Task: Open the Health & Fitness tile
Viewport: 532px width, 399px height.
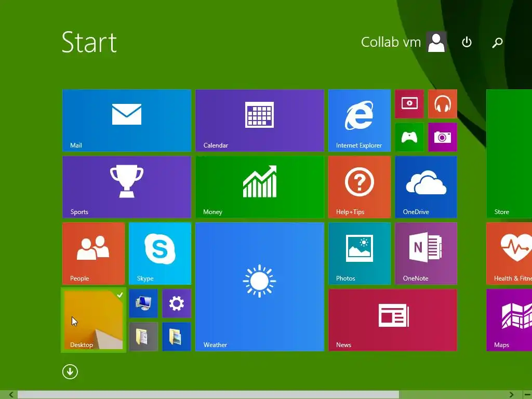Action: pos(509,253)
